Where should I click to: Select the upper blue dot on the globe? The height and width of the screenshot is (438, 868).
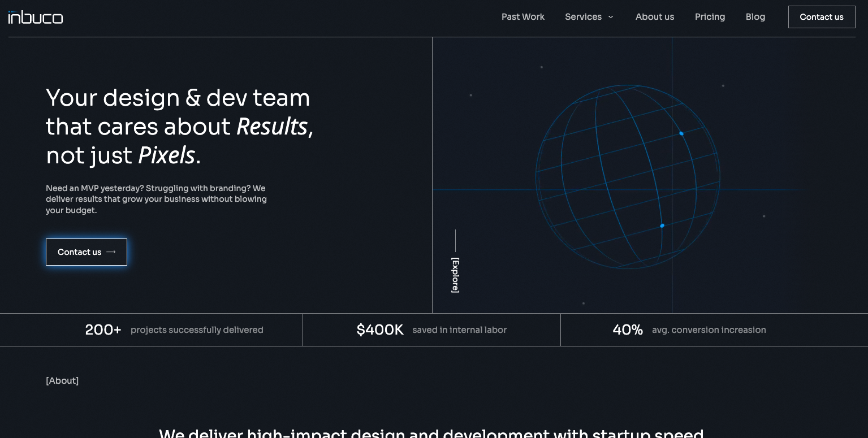(x=681, y=133)
